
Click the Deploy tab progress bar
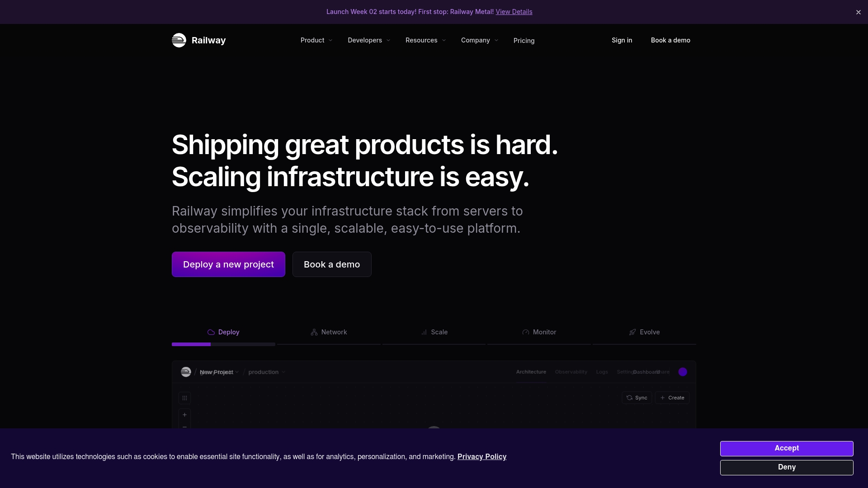pyautogui.click(x=223, y=344)
